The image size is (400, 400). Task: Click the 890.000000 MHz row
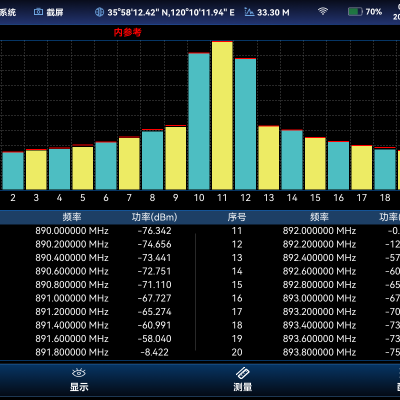click(x=72, y=231)
